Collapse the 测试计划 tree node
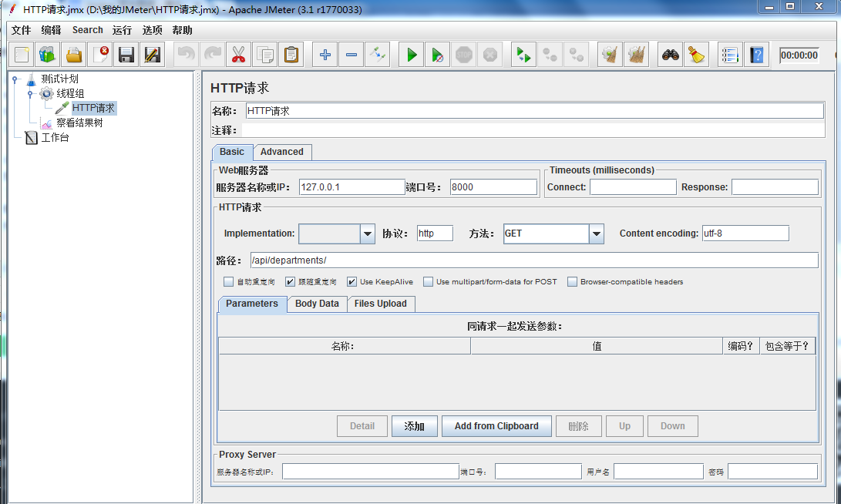Image resolution: width=841 pixels, height=504 pixels. click(15, 79)
